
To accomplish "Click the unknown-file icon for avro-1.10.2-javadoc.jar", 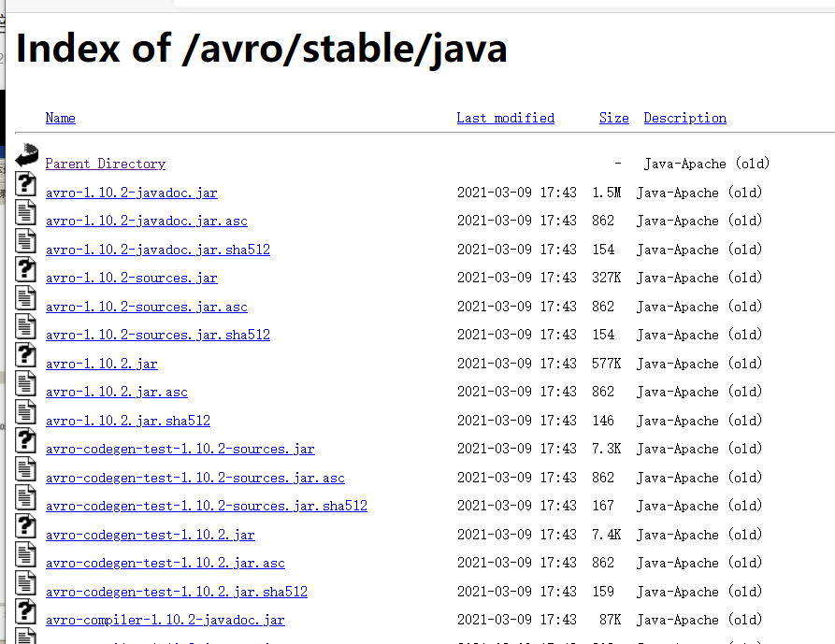I will [25, 184].
